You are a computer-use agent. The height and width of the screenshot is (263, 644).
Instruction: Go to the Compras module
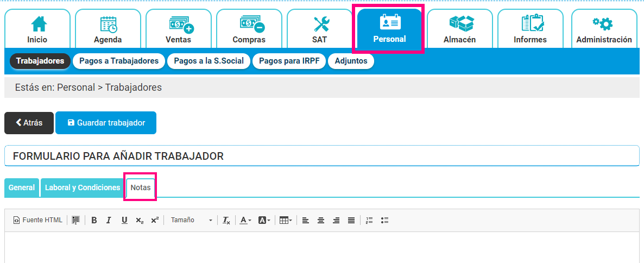point(249,29)
